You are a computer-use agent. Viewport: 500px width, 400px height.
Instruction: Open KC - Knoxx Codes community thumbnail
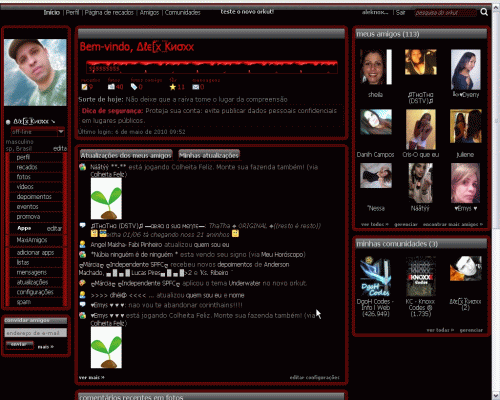pos(421,276)
